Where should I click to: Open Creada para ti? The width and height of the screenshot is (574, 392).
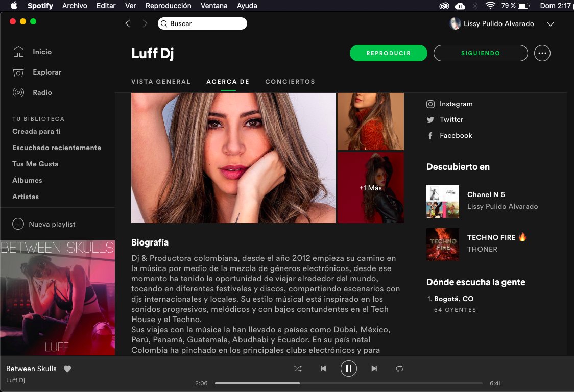(37, 131)
